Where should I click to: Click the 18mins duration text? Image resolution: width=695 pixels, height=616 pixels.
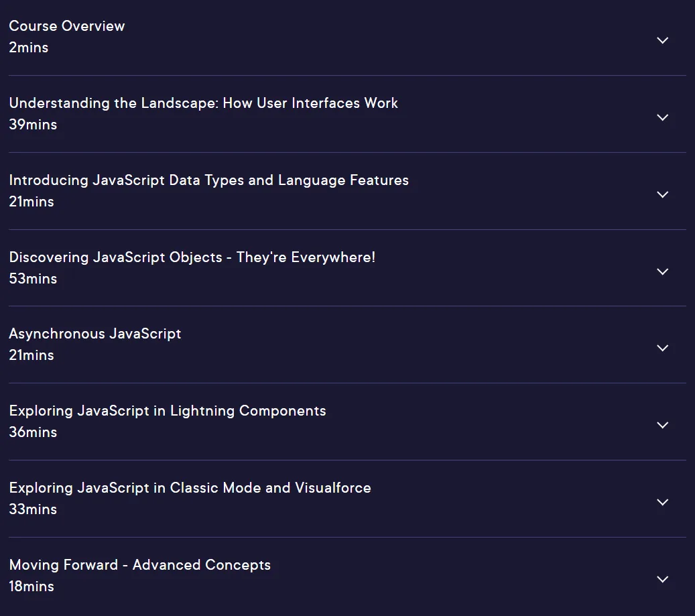(31, 587)
